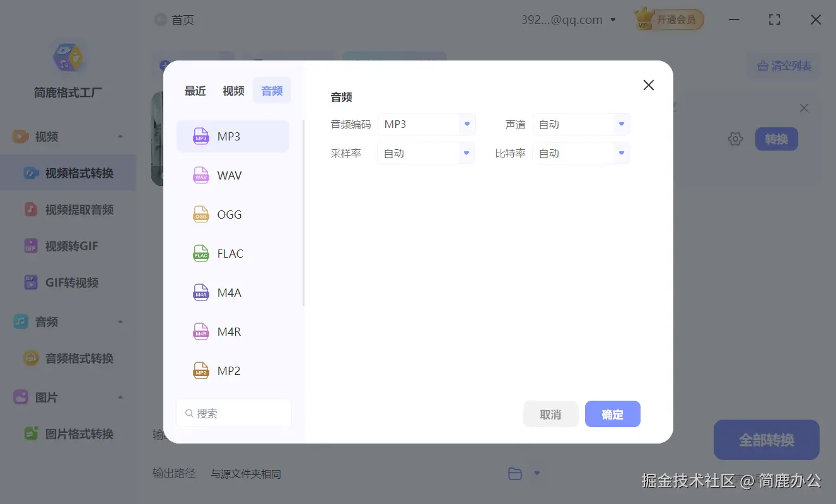Open 音频格式转换 in the sidebar
The height and width of the screenshot is (504, 836).
click(x=68, y=358)
